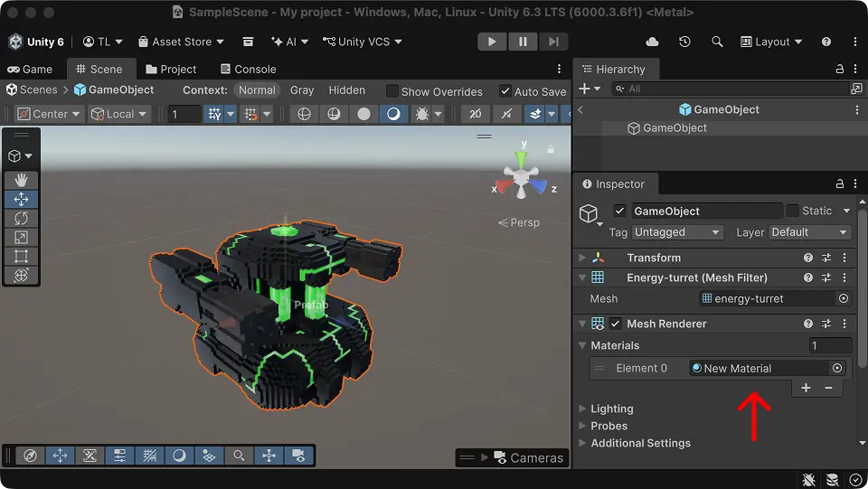Viewport: 868px width, 489px height.
Task: Toggle the Static checkbox
Action: 792,211
